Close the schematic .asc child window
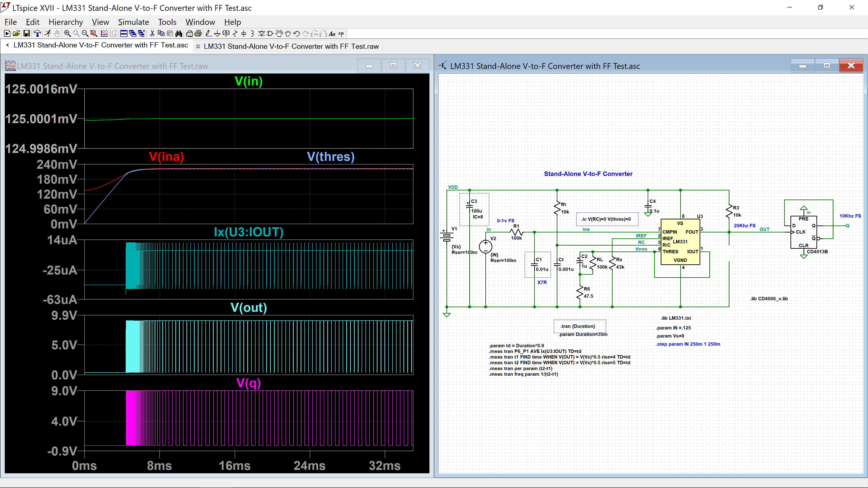 point(851,66)
